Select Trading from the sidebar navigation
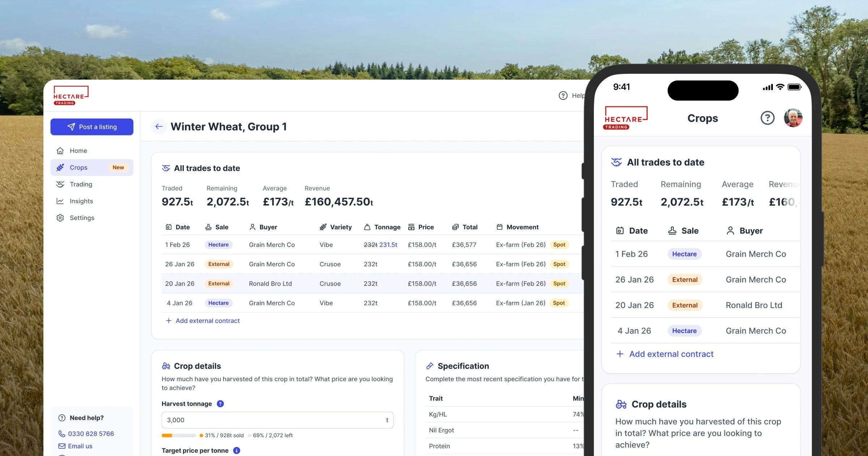This screenshot has width=868, height=456. (x=81, y=184)
